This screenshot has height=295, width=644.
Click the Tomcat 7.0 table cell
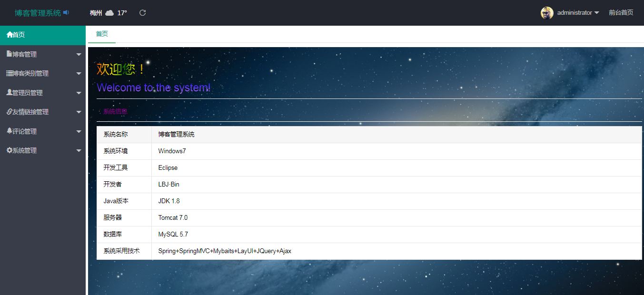tap(396, 218)
